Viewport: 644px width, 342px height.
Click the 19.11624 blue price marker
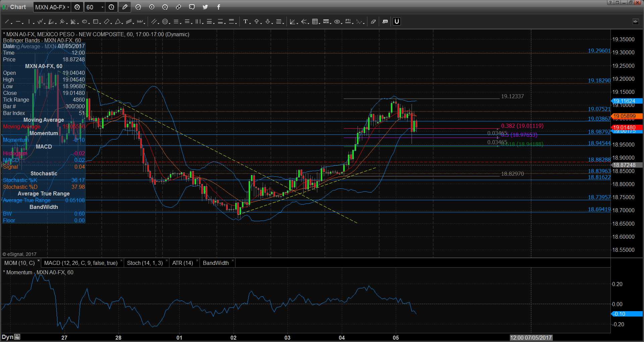(627, 101)
